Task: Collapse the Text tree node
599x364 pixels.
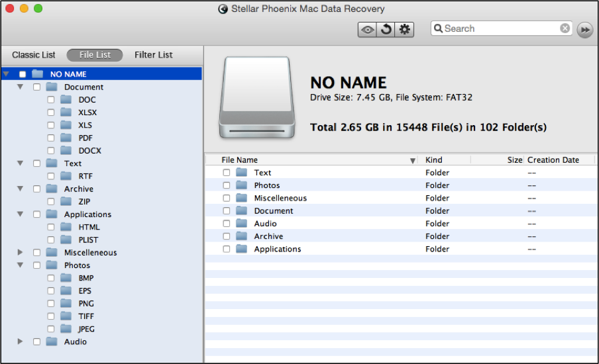Action: 21,163
